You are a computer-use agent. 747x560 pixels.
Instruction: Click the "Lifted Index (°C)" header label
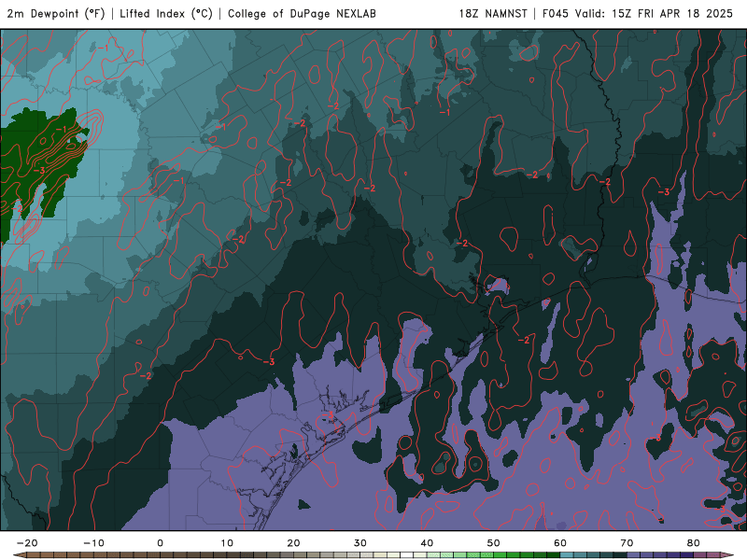(166, 14)
